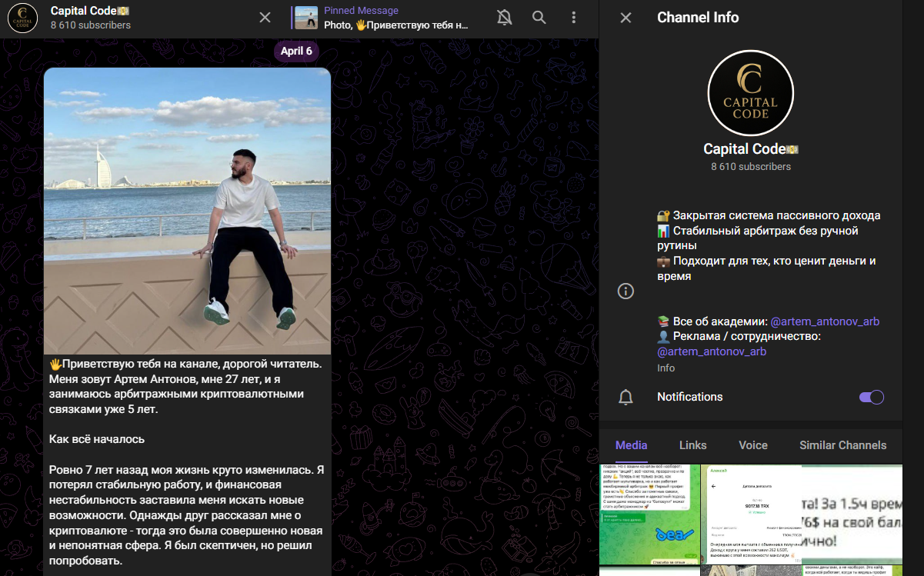
Task: Close the pinned message bar
Action: pyautogui.click(x=265, y=18)
